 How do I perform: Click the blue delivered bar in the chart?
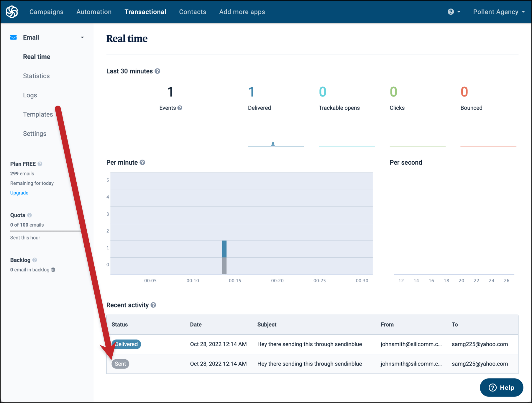[x=224, y=249]
